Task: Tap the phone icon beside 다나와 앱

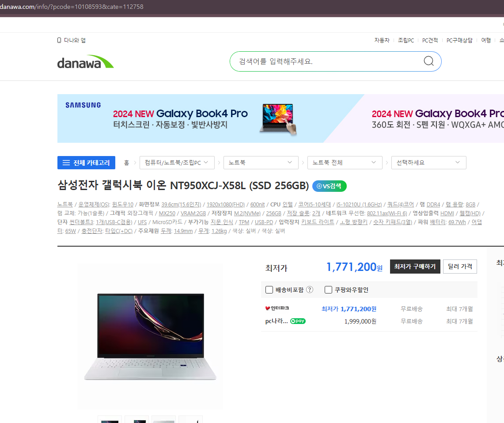Action: coord(59,40)
